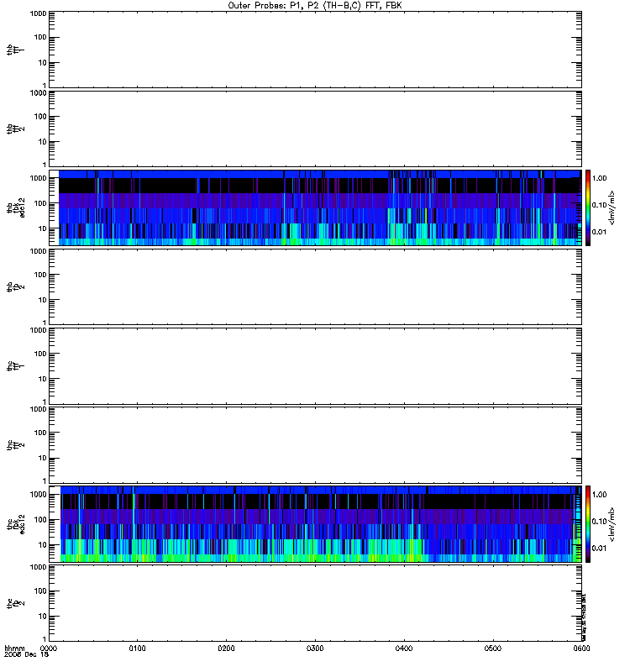Screen dimensions: 630x672
Task: Click the '10' tick label of thb fbk edc12 panel
Action: click(x=43, y=228)
